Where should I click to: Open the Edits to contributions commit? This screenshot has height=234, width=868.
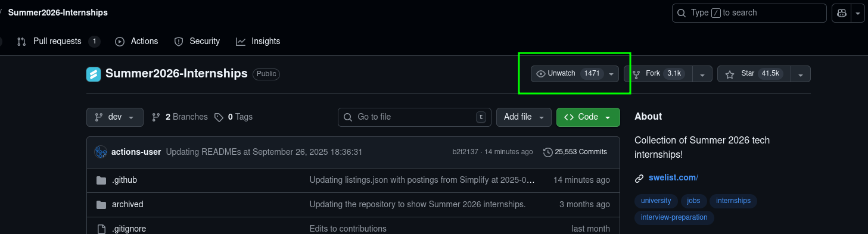coord(348,229)
